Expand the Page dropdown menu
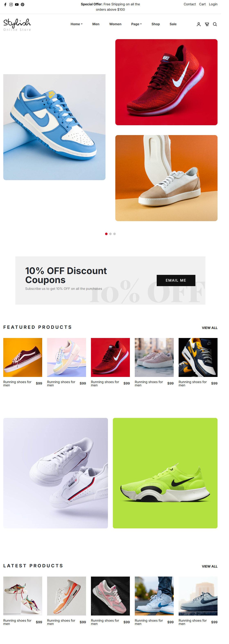 (136, 24)
